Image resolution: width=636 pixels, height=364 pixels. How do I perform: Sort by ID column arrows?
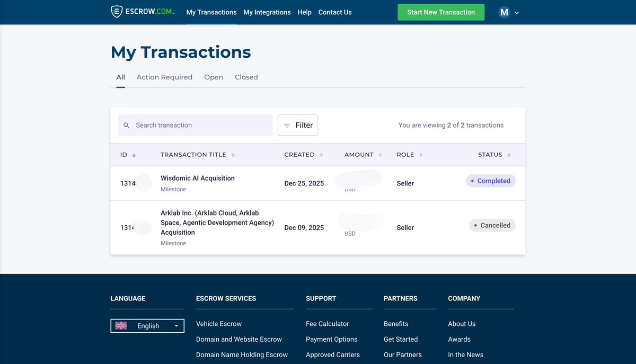pos(134,155)
